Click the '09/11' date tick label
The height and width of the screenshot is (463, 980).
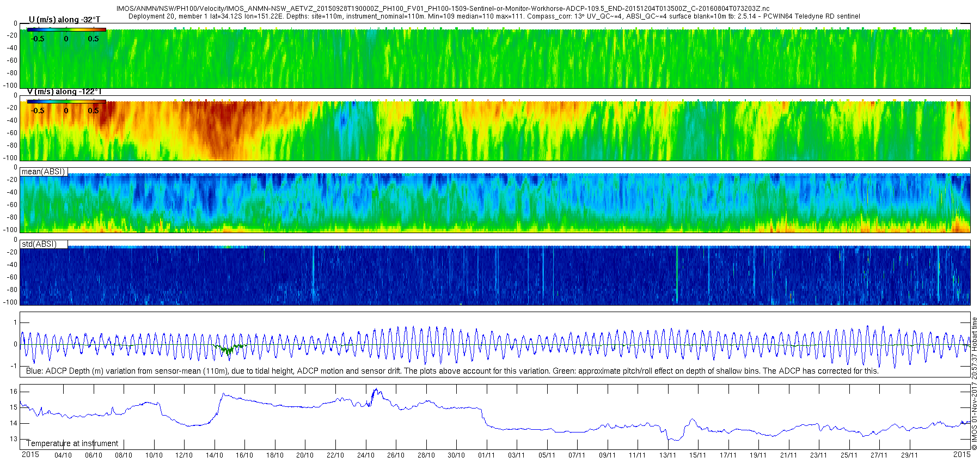pyautogui.click(x=607, y=455)
